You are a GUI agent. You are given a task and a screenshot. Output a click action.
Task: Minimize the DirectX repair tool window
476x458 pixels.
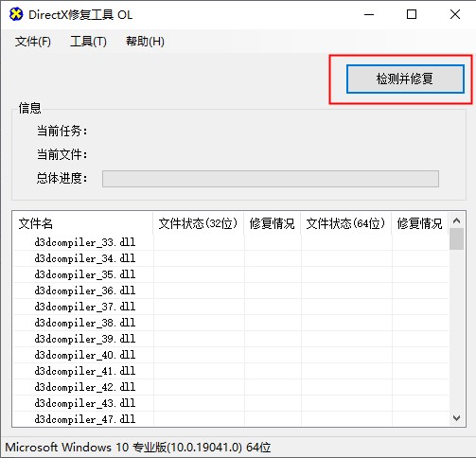click(369, 14)
